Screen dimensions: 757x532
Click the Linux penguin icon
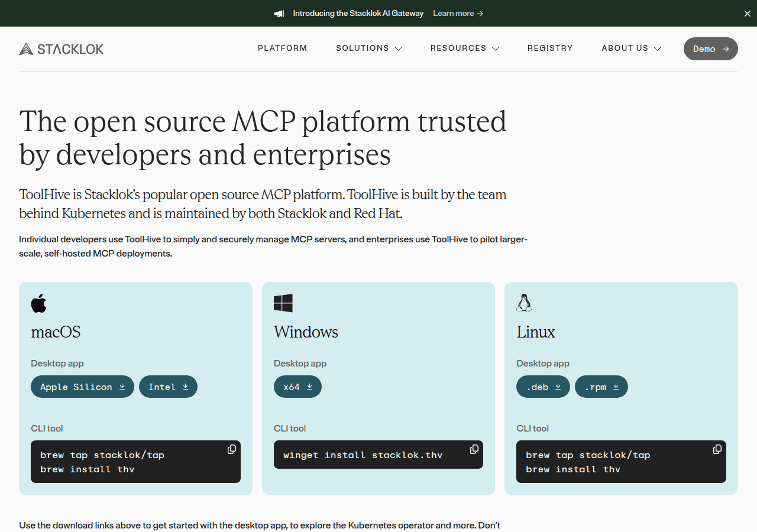click(524, 303)
